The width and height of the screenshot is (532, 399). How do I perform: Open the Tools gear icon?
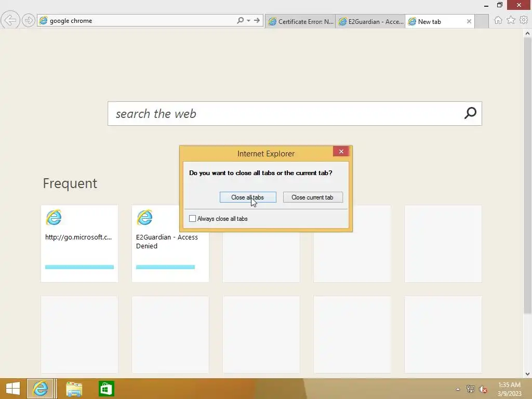point(524,20)
